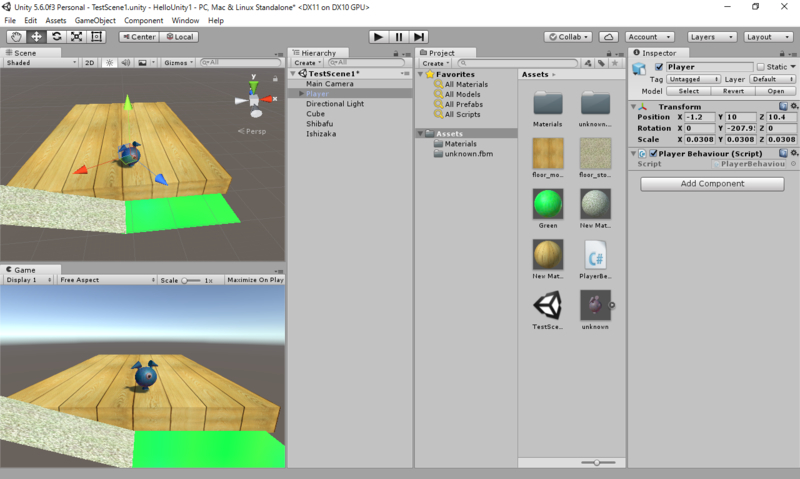Open the Layers dropdown

click(x=712, y=37)
